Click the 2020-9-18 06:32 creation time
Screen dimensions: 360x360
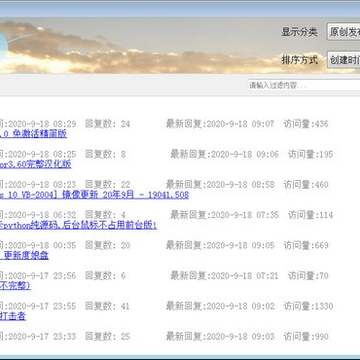tap(42, 215)
